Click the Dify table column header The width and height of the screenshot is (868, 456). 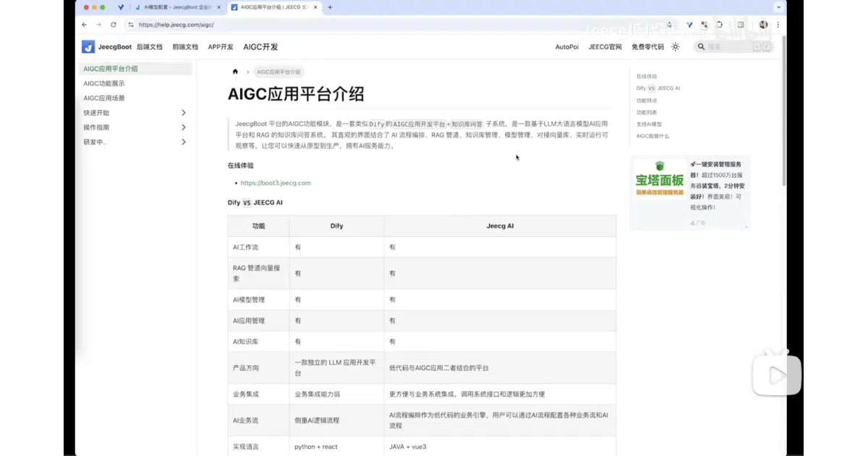coord(336,226)
